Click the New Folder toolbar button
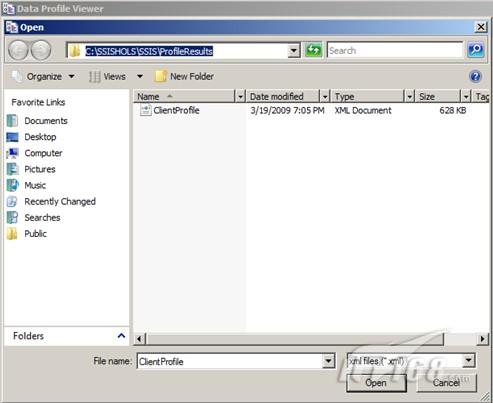The width and height of the screenshot is (493, 403). coord(184,76)
